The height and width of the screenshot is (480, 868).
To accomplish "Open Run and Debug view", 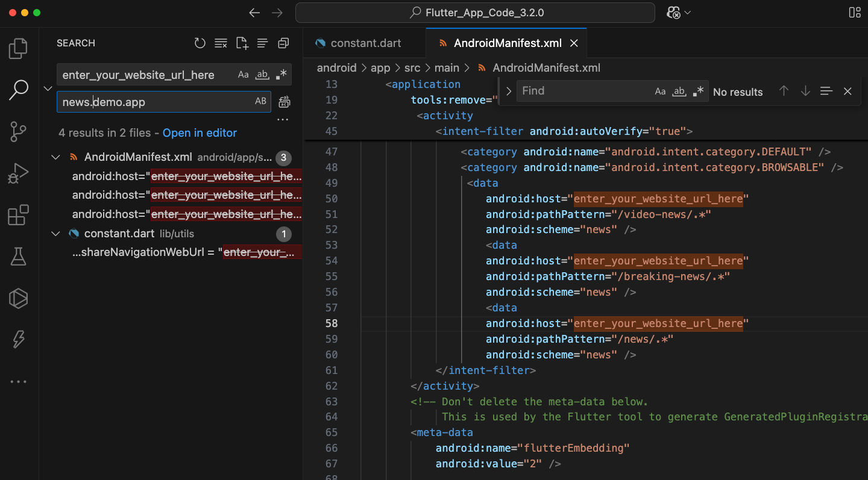I will (x=19, y=173).
